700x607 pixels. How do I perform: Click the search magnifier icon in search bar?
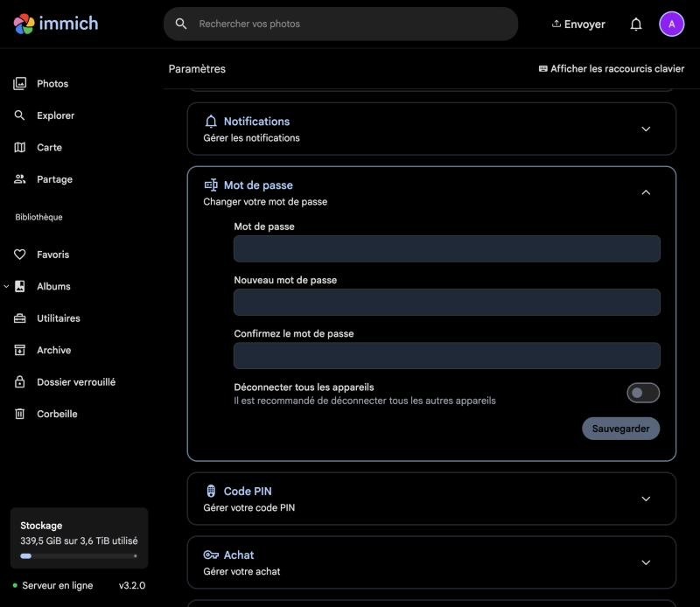[181, 24]
